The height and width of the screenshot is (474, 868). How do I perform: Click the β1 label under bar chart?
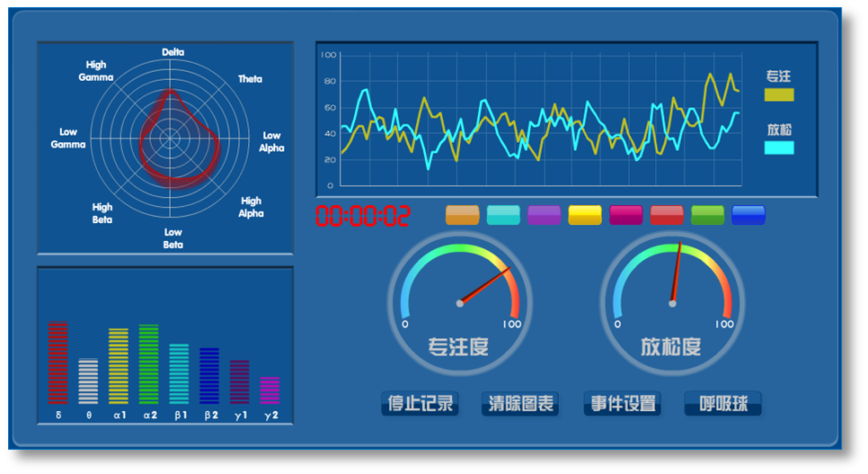pyautogui.click(x=181, y=415)
